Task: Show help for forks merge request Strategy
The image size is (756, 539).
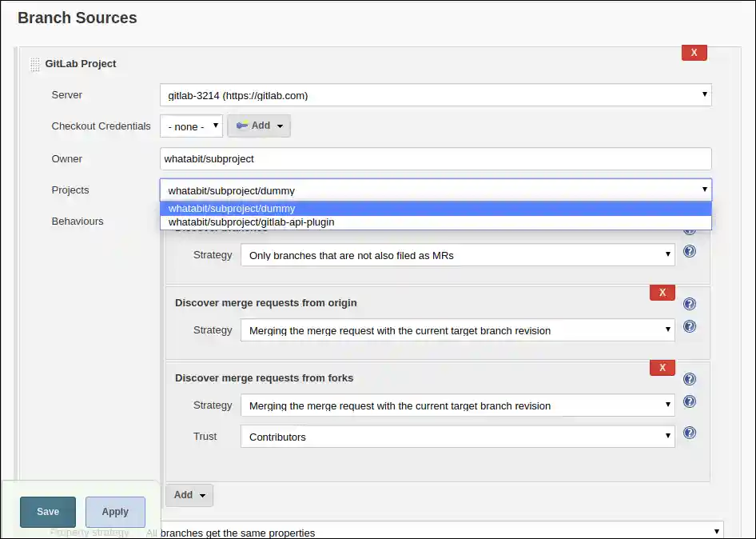Action: 690,401
